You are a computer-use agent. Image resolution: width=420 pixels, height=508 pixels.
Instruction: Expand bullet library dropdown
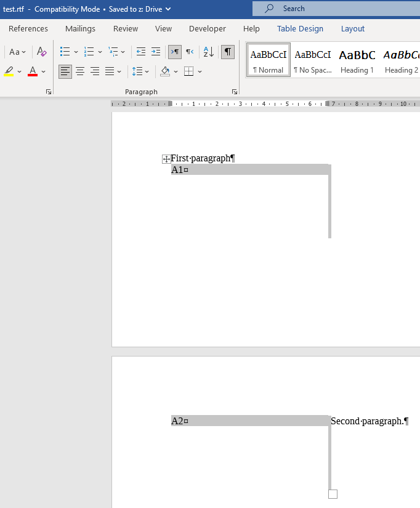pyautogui.click(x=76, y=52)
